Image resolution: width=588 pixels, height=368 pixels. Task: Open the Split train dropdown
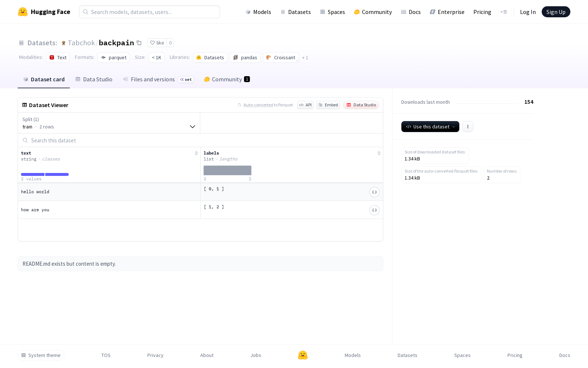click(x=109, y=123)
